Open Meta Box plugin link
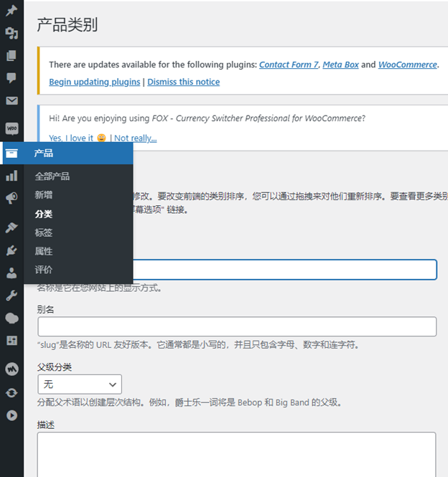This screenshot has width=448, height=477. point(340,65)
